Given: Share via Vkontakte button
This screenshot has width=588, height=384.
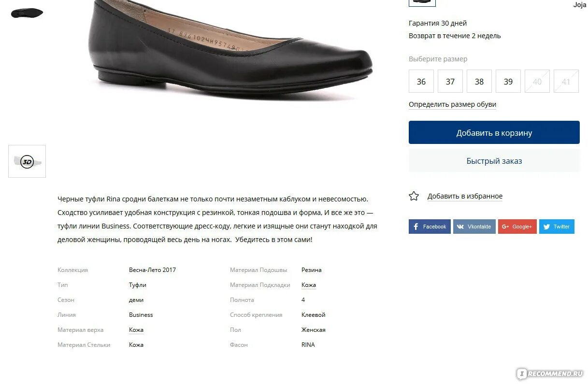Looking at the screenshot, I should click(x=474, y=227).
